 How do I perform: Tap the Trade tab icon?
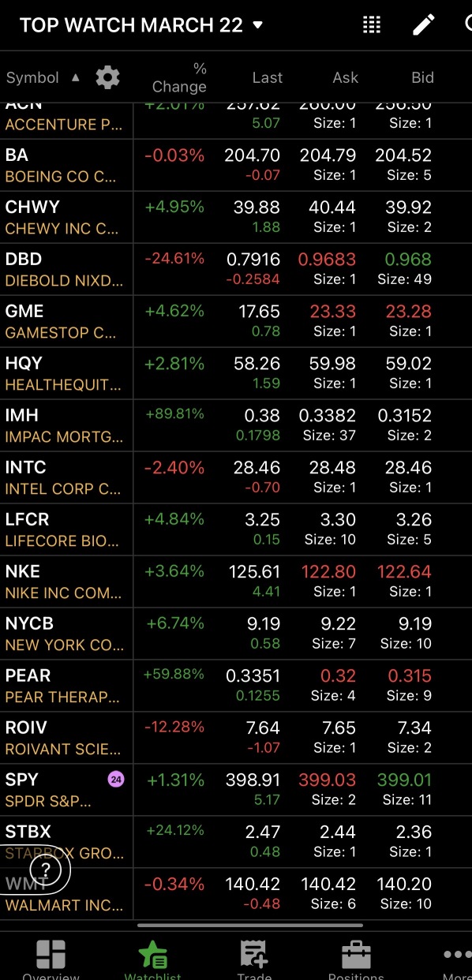tap(254, 956)
